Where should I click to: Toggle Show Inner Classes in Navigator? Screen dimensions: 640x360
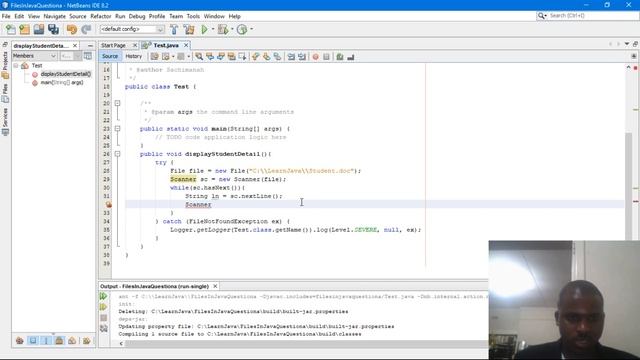[72, 340]
